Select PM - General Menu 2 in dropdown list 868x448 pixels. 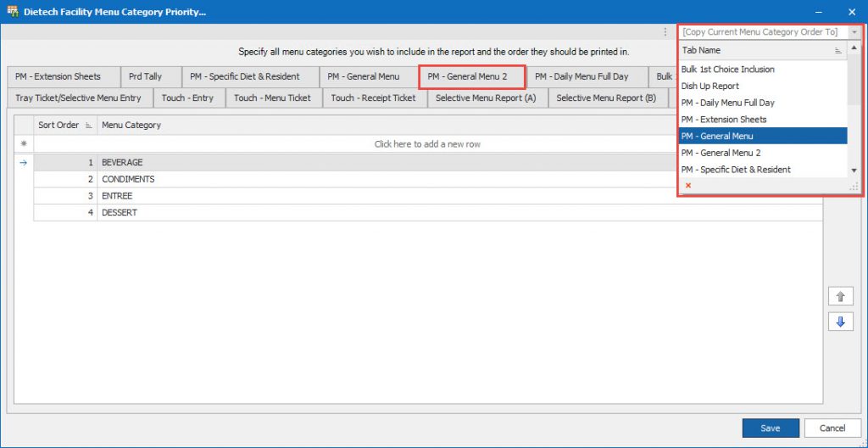coord(721,153)
